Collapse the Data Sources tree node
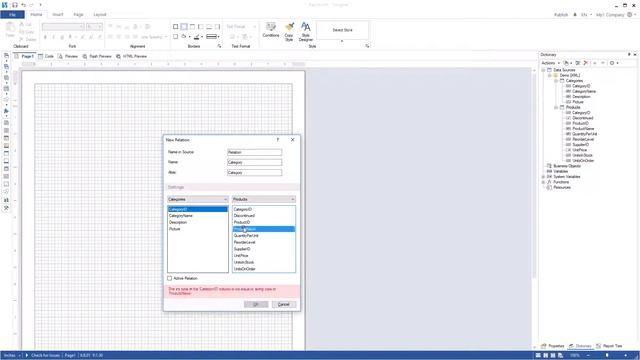 (543, 70)
